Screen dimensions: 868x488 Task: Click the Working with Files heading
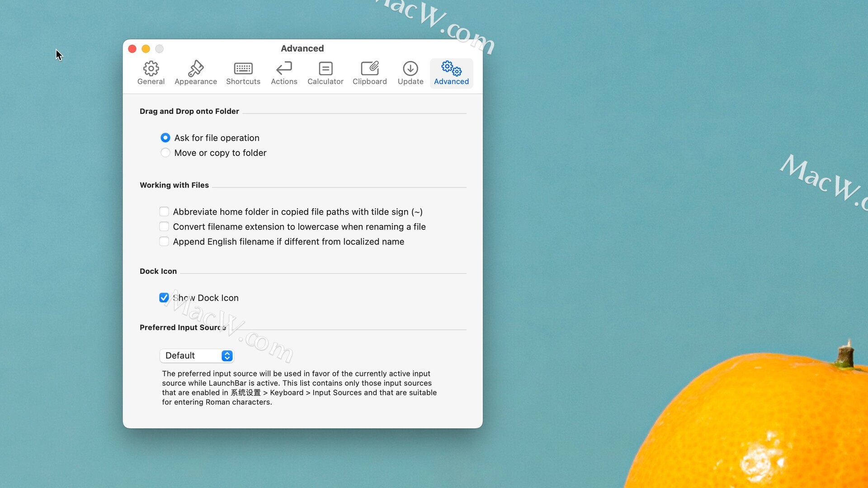[x=174, y=185]
